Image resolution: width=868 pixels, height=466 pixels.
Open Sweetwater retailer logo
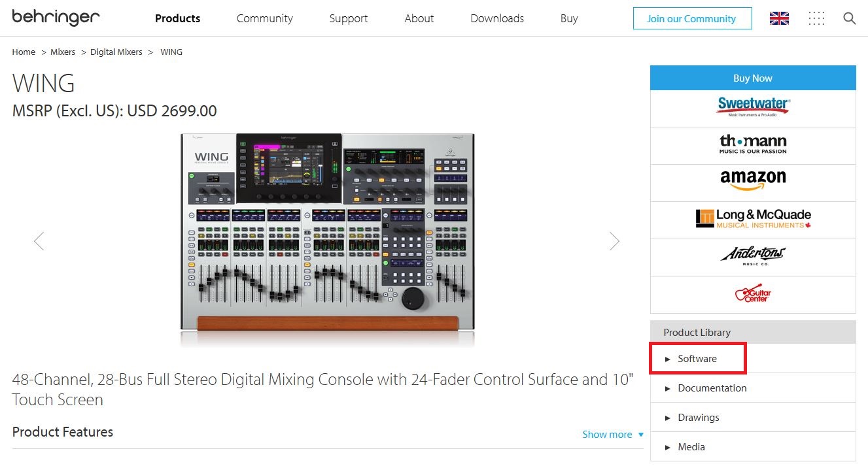(x=753, y=108)
